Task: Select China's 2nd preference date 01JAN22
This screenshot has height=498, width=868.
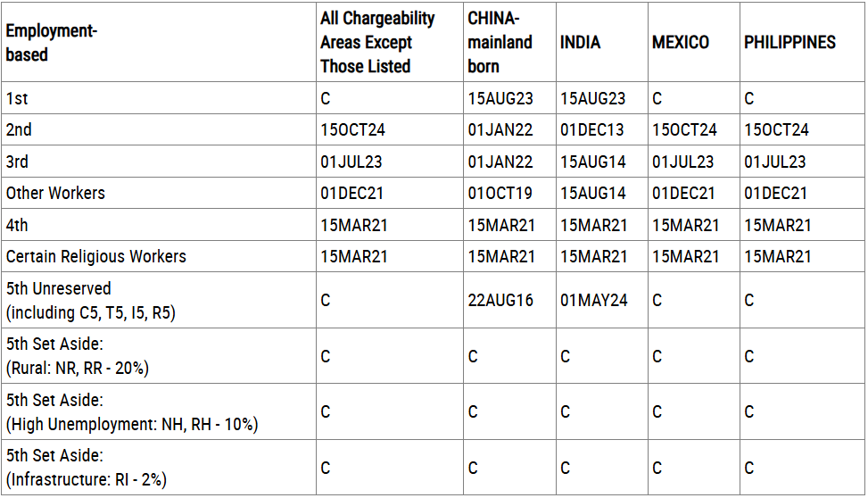Action: coord(500,130)
